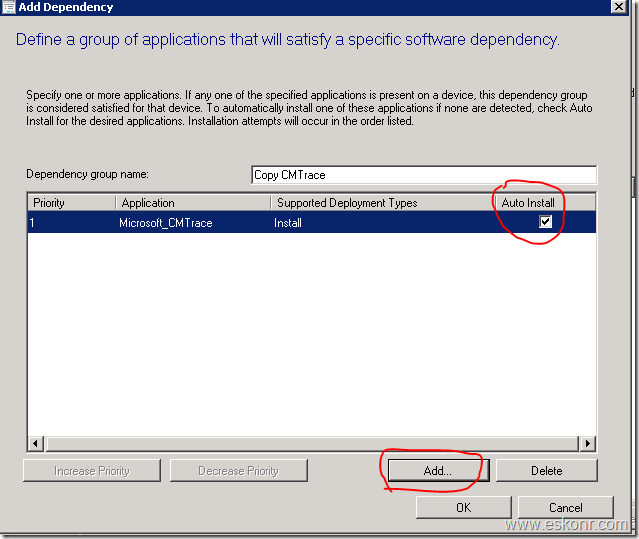
Task: Sort by the Priority column header
Action: (x=71, y=203)
